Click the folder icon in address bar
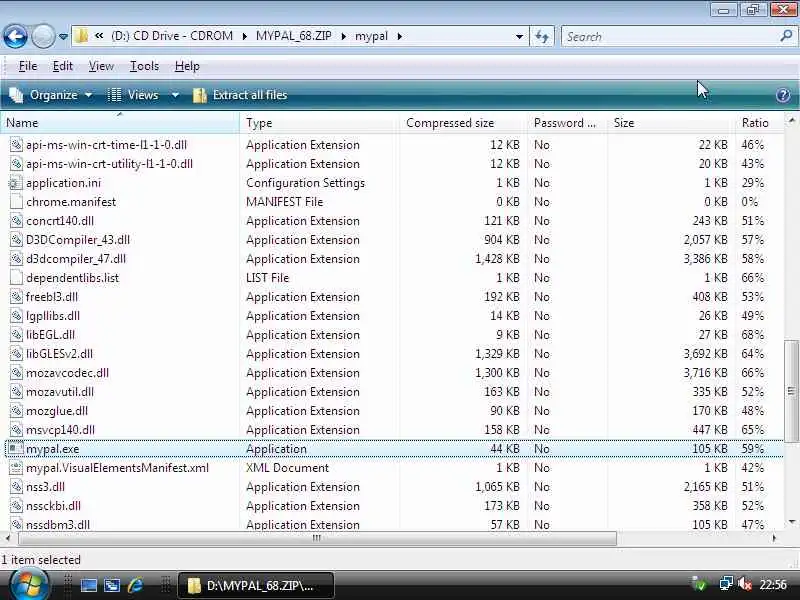 [81, 36]
